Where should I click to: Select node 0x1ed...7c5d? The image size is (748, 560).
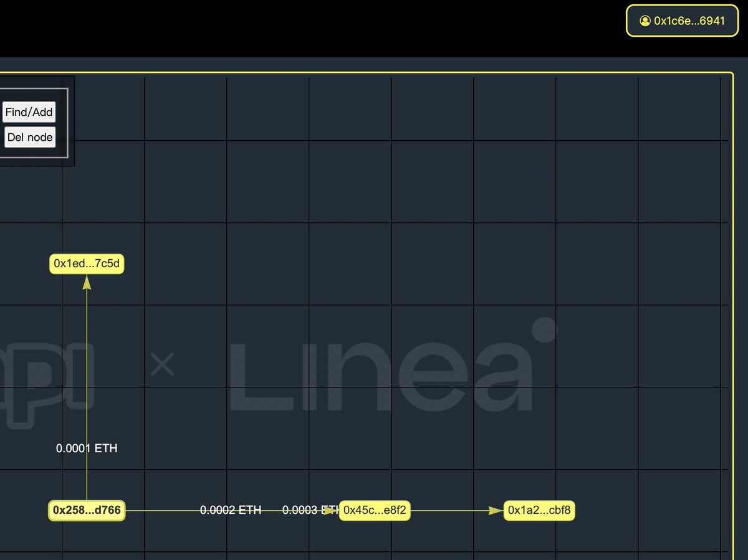[x=87, y=264]
